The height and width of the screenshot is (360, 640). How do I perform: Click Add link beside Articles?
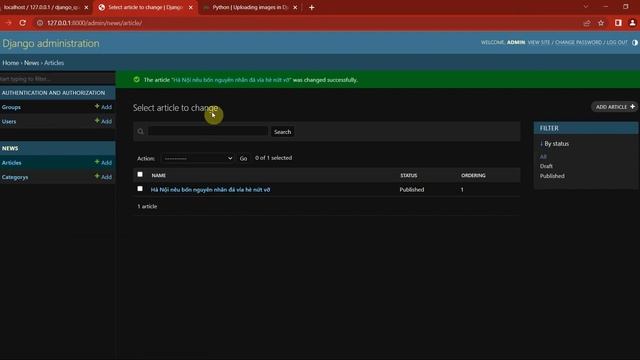coord(107,162)
